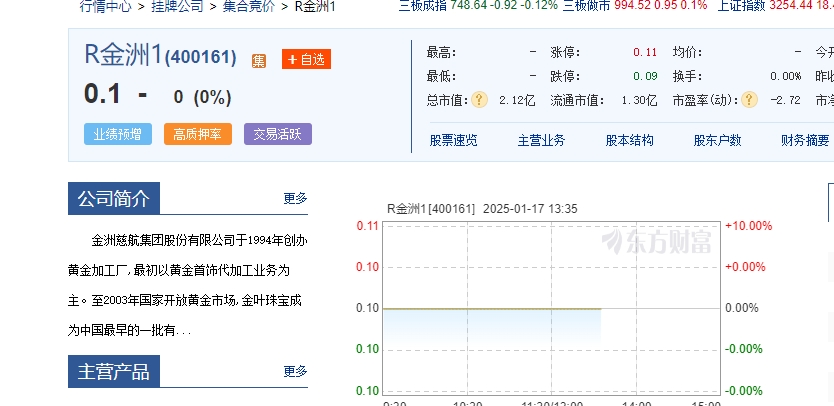Click the 最低 label
This screenshot has height=406, width=834.
pos(441,76)
